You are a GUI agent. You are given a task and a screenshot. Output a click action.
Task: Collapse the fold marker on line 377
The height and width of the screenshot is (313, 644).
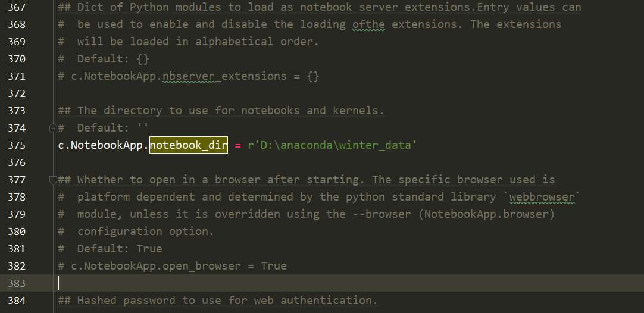(x=53, y=179)
